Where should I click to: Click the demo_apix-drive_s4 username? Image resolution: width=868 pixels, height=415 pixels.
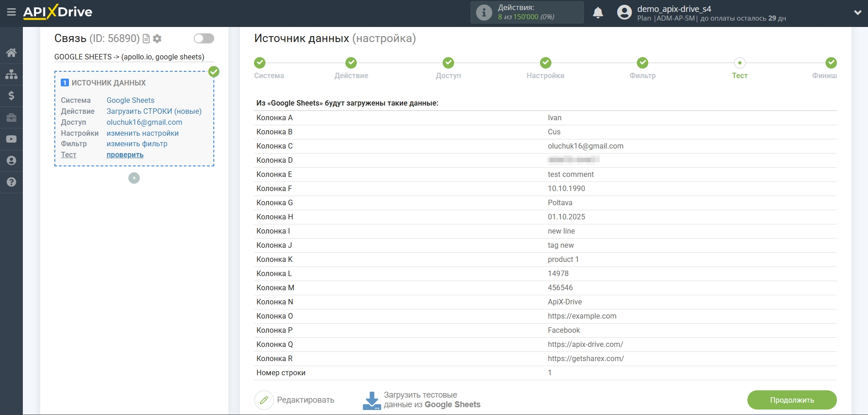[x=674, y=9]
